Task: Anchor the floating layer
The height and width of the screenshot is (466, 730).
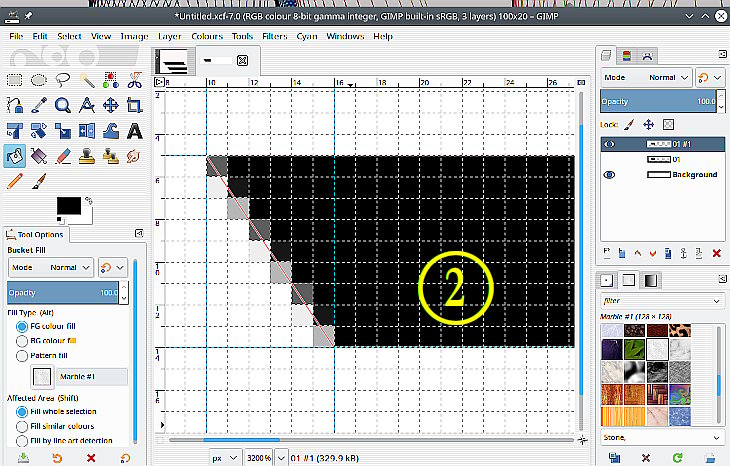Action: pyautogui.click(x=683, y=253)
